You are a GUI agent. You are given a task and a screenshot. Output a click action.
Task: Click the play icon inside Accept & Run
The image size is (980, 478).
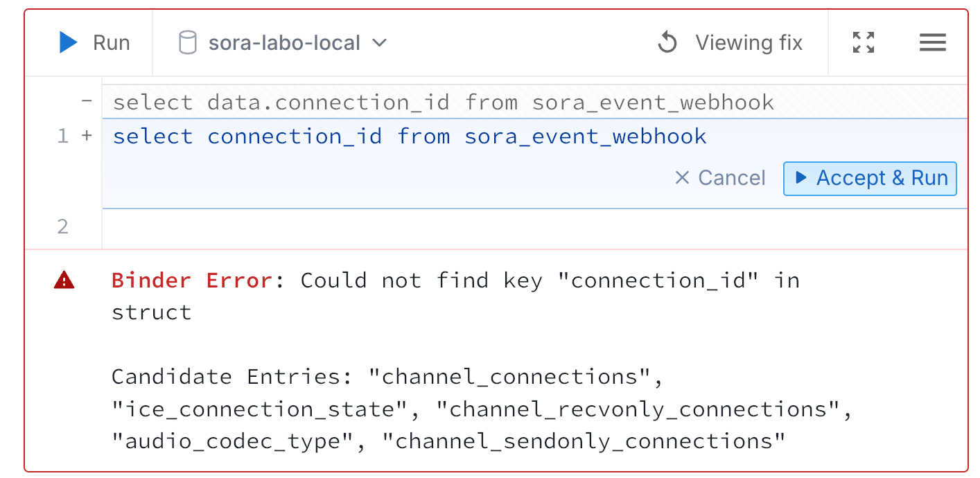(x=801, y=178)
